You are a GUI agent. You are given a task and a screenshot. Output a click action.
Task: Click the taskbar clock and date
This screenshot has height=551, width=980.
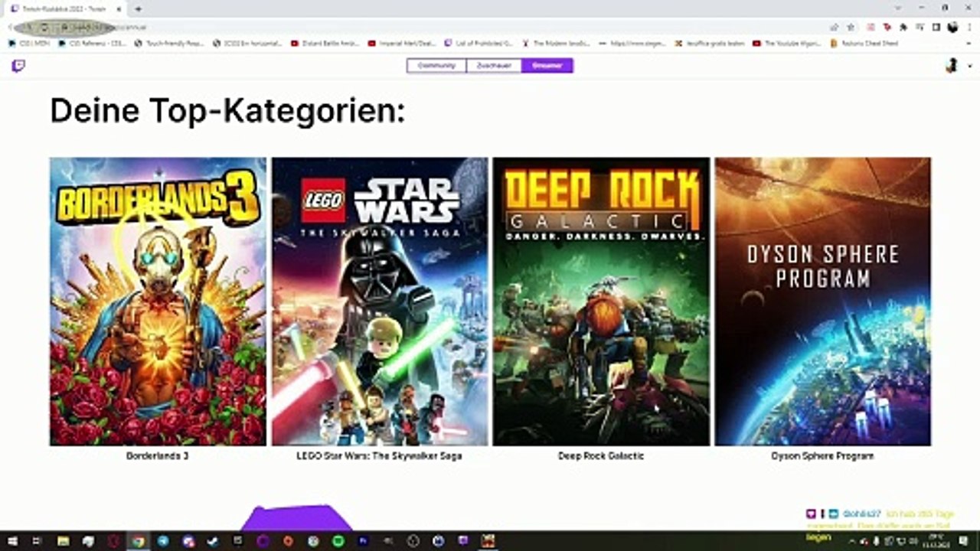(x=936, y=540)
